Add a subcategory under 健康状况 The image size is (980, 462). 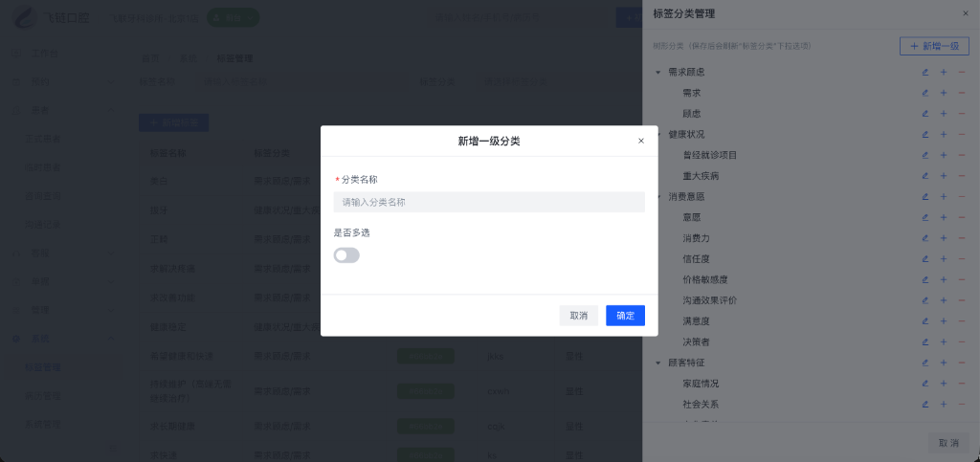[944, 134]
